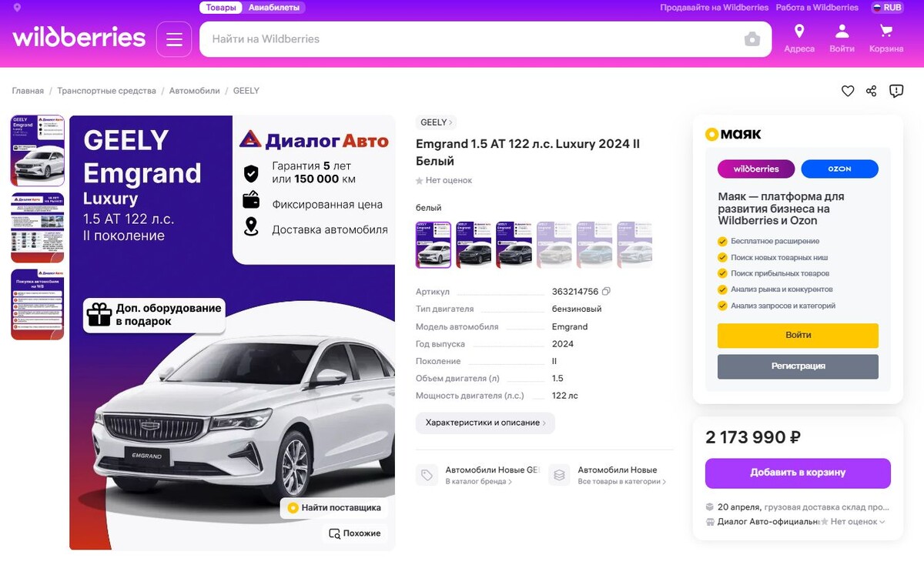Go to Автомобили breadcrumb

[x=194, y=91]
